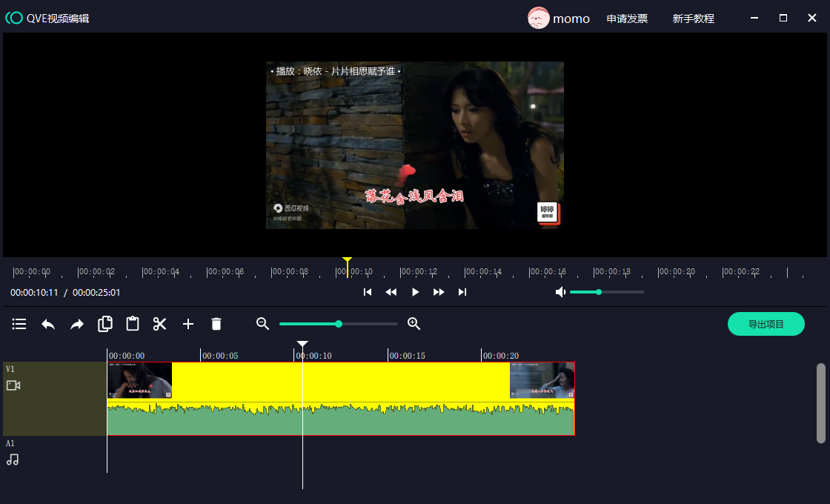Click the 导出项目 export button
This screenshot has width=830, height=504.
(x=766, y=324)
